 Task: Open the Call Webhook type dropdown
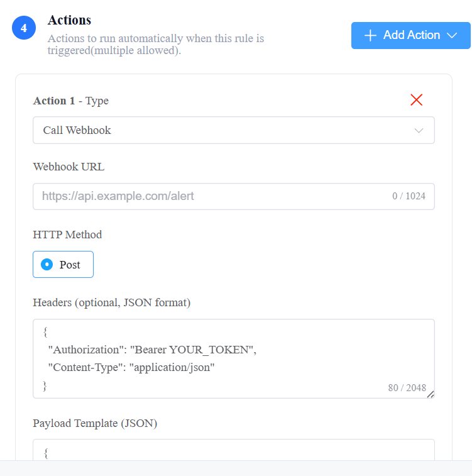coord(234,130)
